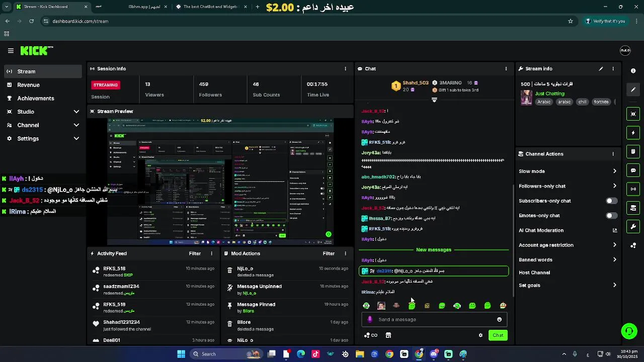Click the purple microphone in message box
The width and height of the screenshot is (644, 362).
tap(370, 319)
